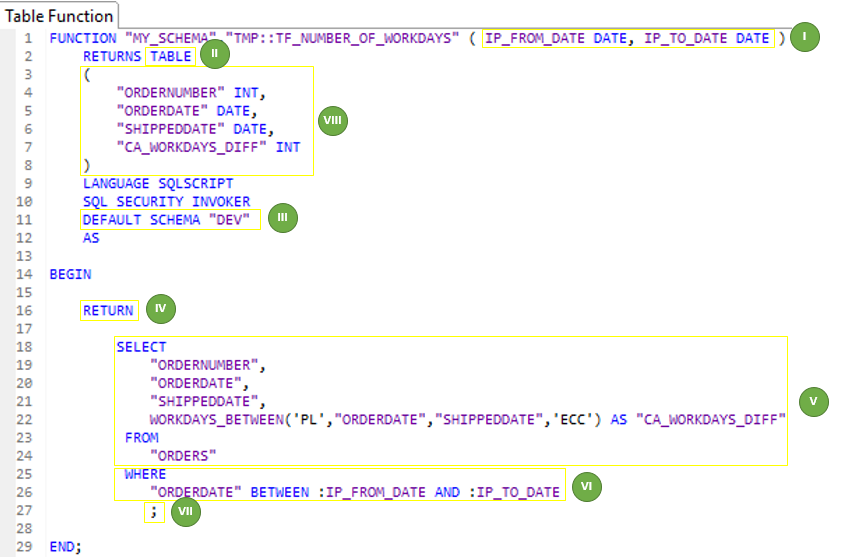Switch to the Table Function tab
Image resolution: width=841 pixels, height=560 pixels.
59,15
